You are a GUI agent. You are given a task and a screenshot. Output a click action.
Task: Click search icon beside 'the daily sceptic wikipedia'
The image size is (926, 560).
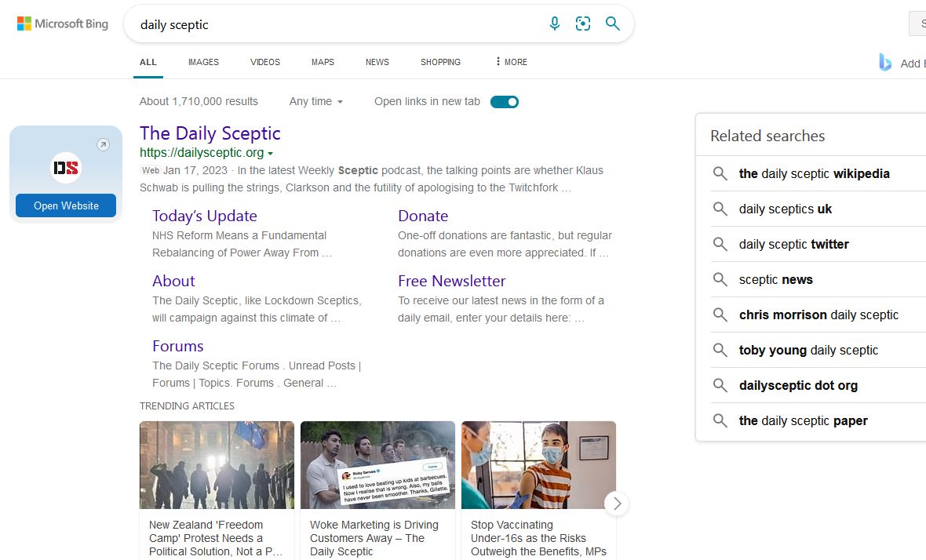click(720, 173)
